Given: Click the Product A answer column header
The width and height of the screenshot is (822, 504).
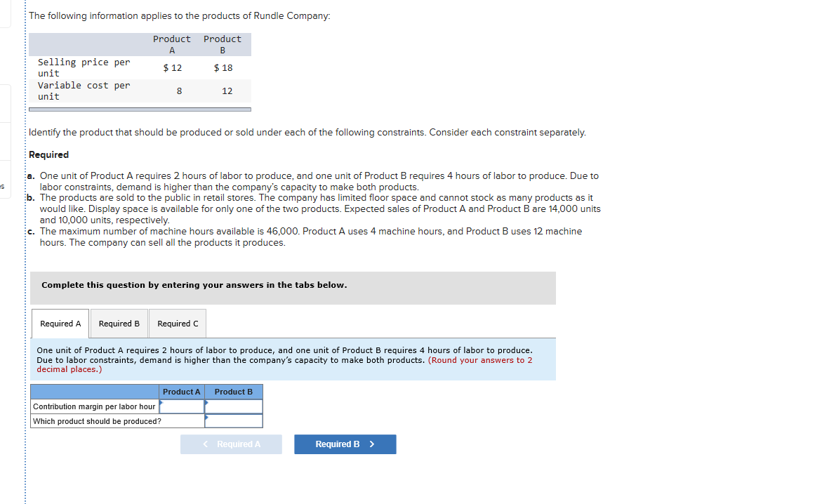Looking at the screenshot, I should tap(181, 392).
